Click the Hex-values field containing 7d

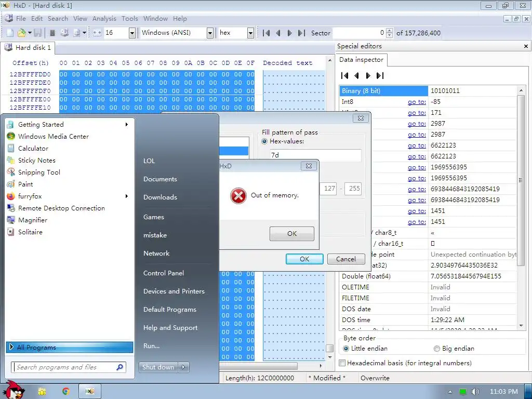315,155
